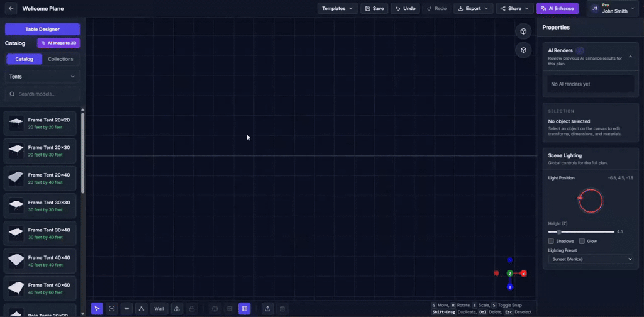Click the lower cube view button
This screenshot has height=317, width=644.
(523, 50)
